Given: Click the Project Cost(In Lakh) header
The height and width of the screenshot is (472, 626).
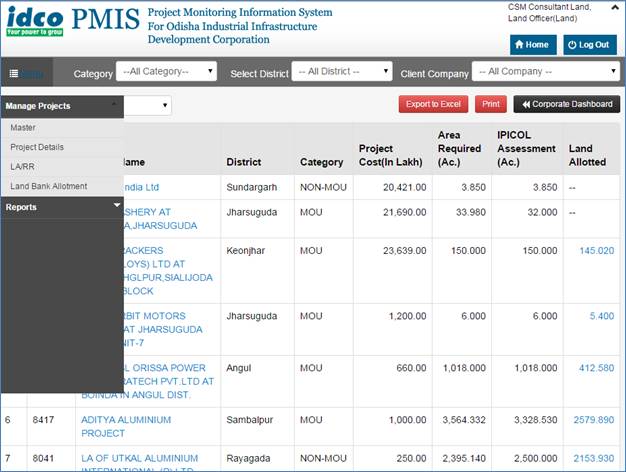Looking at the screenshot, I should click(x=390, y=155).
